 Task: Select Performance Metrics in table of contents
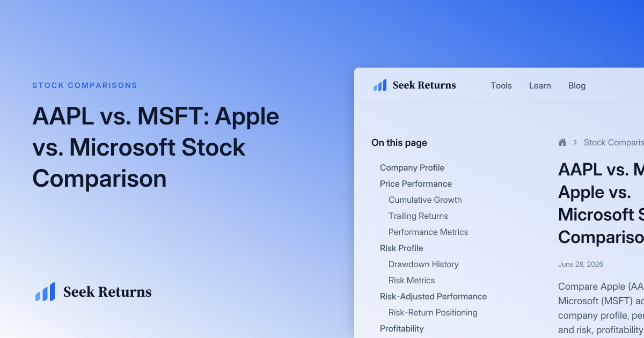(x=428, y=232)
